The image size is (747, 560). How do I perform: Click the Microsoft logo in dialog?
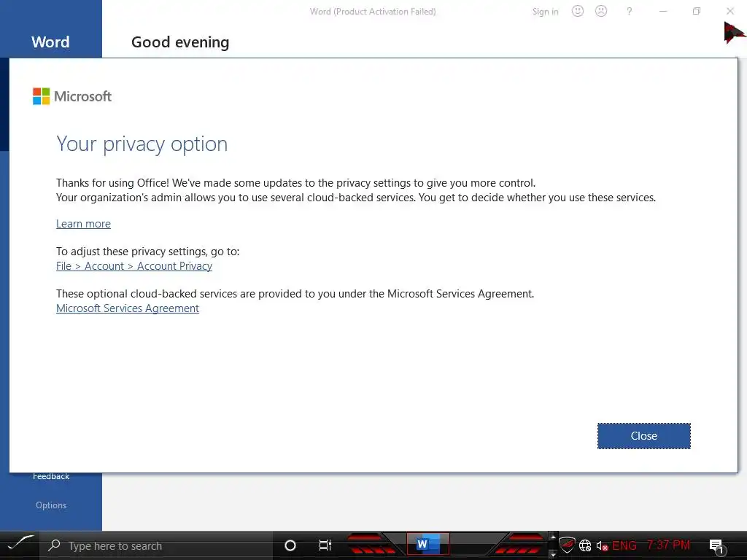(72, 96)
